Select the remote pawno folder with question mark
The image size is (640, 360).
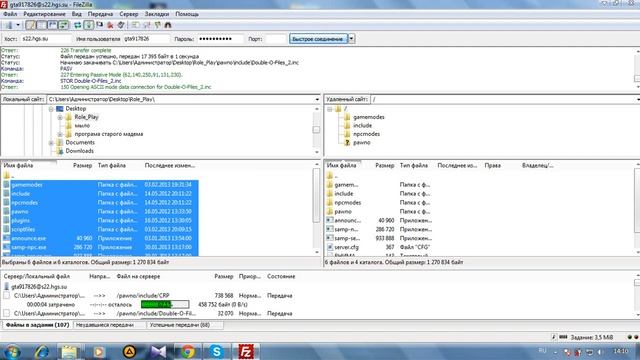click(x=362, y=142)
